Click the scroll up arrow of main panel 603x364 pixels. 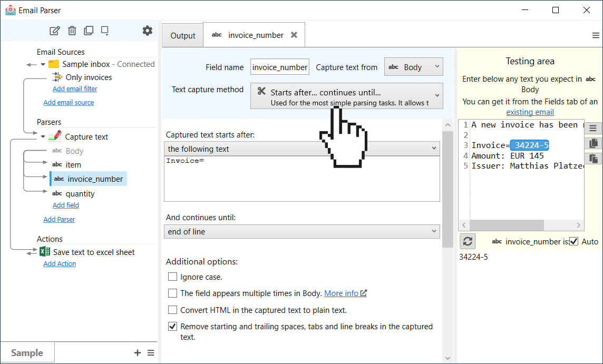(x=448, y=125)
